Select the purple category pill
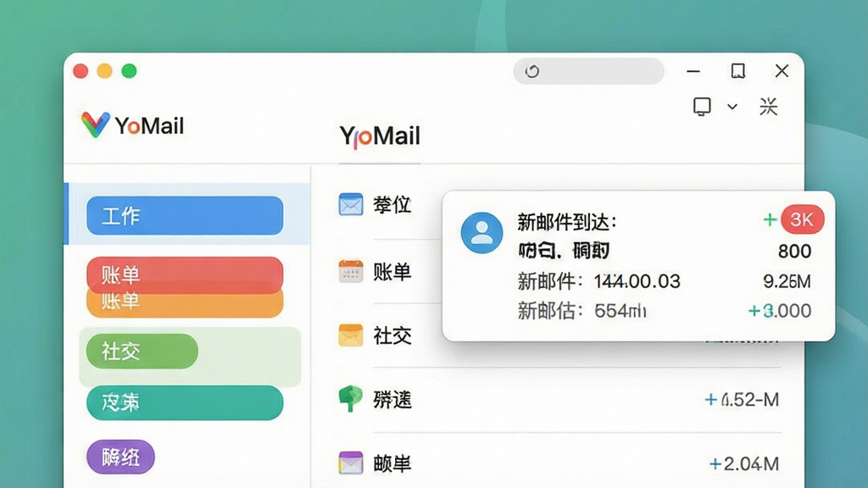 (x=120, y=457)
